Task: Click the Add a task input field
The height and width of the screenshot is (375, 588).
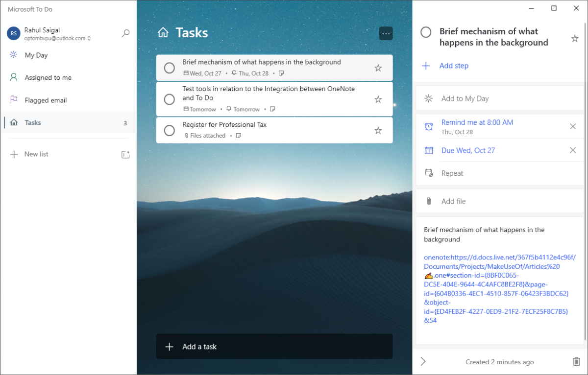Action: pos(274,347)
